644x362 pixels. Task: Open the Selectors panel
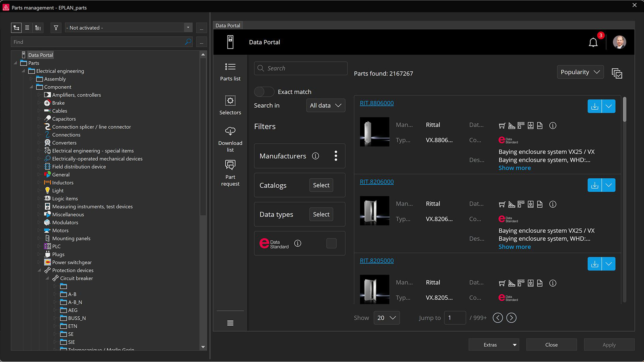tap(230, 105)
